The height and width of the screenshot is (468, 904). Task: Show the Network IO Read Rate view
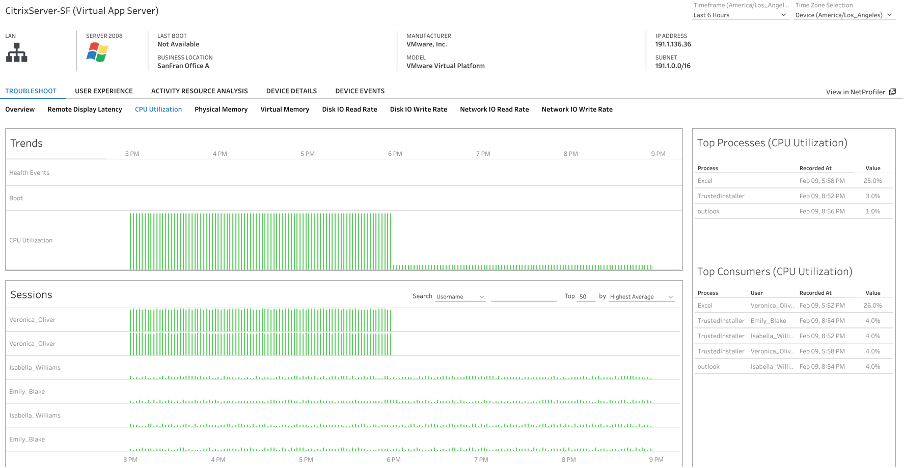coord(494,109)
